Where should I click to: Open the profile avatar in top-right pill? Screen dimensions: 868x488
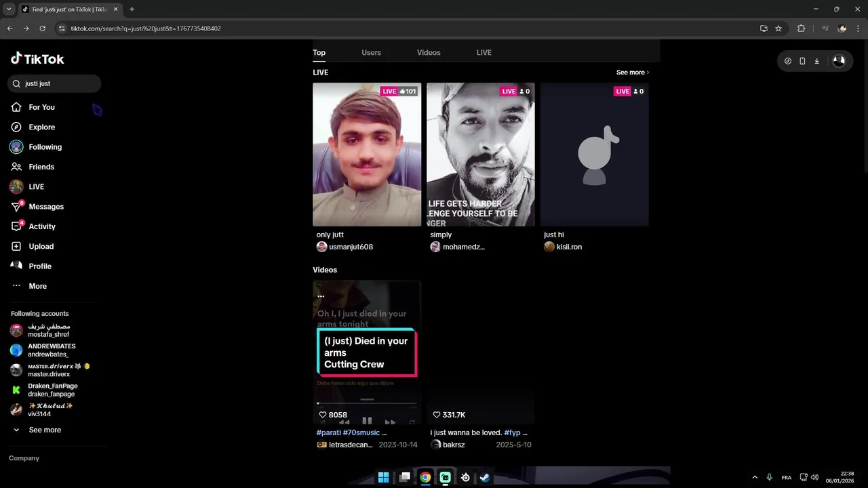(839, 61)
